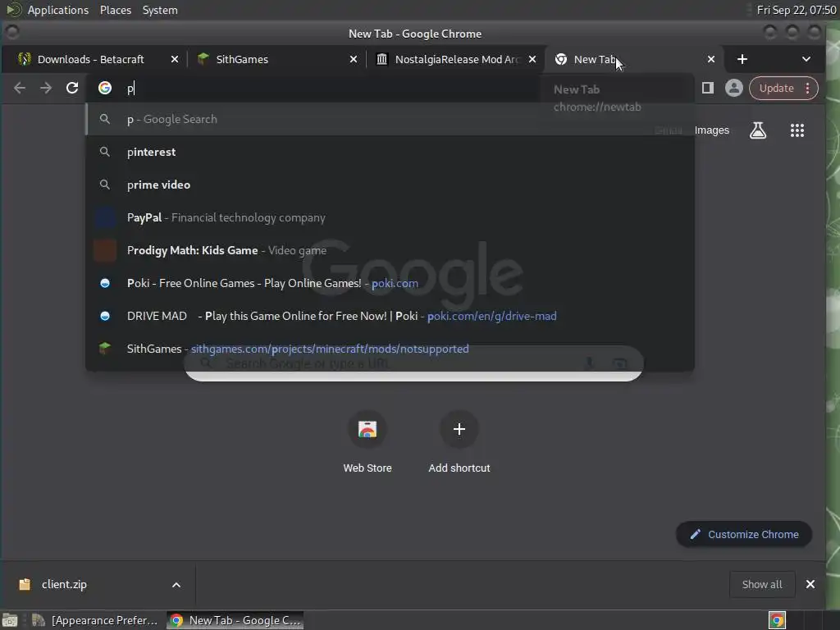Open the Web Store shortcut icon
This screenshot has width=840, height=630.
click(367, 429)
